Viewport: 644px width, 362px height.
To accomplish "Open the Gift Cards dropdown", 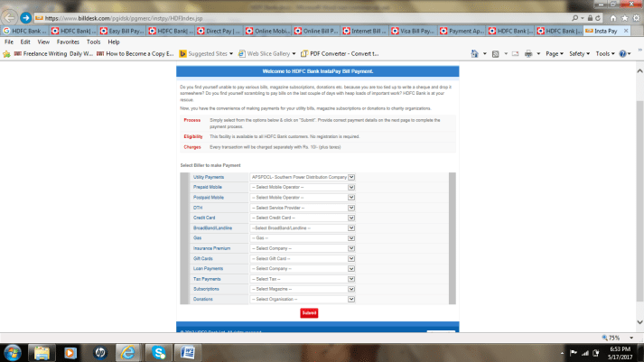I will pyautogui.click(x=303, y=258).
